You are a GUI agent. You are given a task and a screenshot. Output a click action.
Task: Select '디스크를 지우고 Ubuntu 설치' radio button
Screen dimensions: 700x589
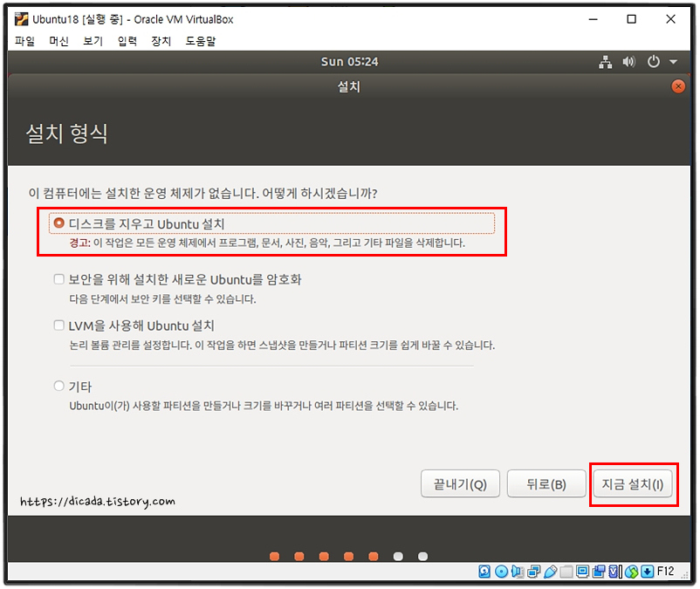(59, 223)
